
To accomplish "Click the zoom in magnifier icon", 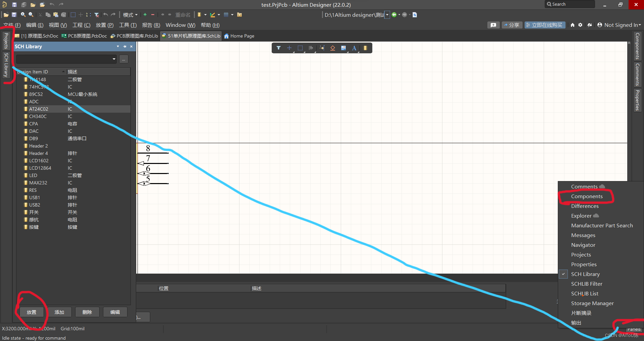I will pos(23,15).
